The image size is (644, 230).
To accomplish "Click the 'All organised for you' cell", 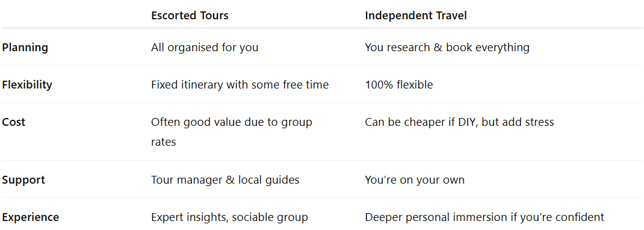I will click(205, 47).
